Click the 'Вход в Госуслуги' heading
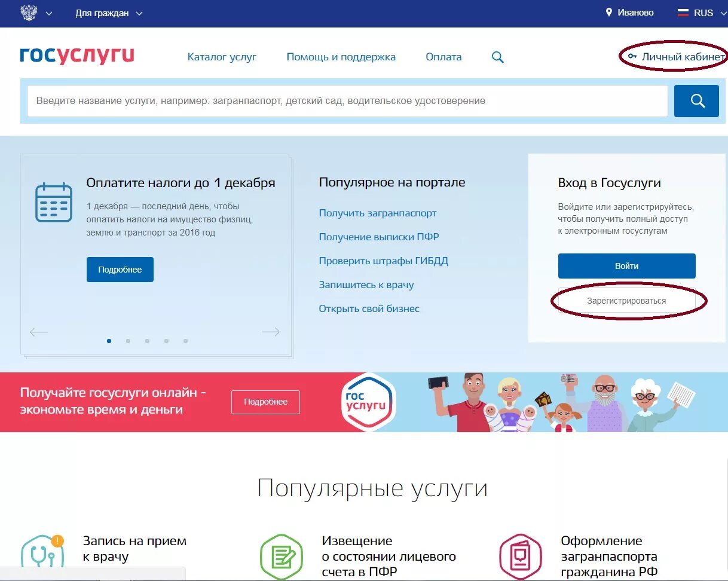 pos(610,183)
